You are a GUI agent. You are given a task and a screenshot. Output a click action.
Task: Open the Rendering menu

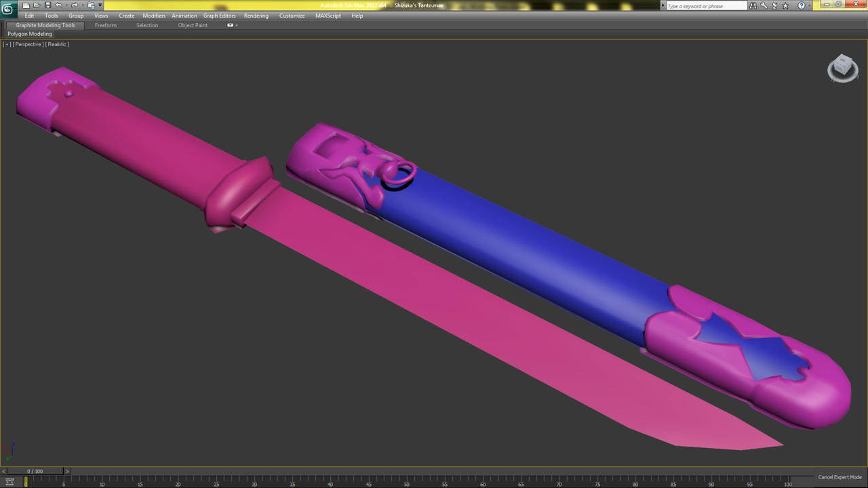click(256, 16)
